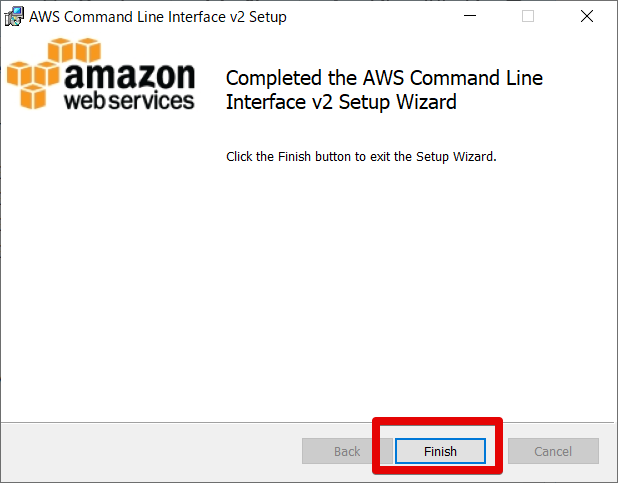Click the installer icon in the title bar

14,17
